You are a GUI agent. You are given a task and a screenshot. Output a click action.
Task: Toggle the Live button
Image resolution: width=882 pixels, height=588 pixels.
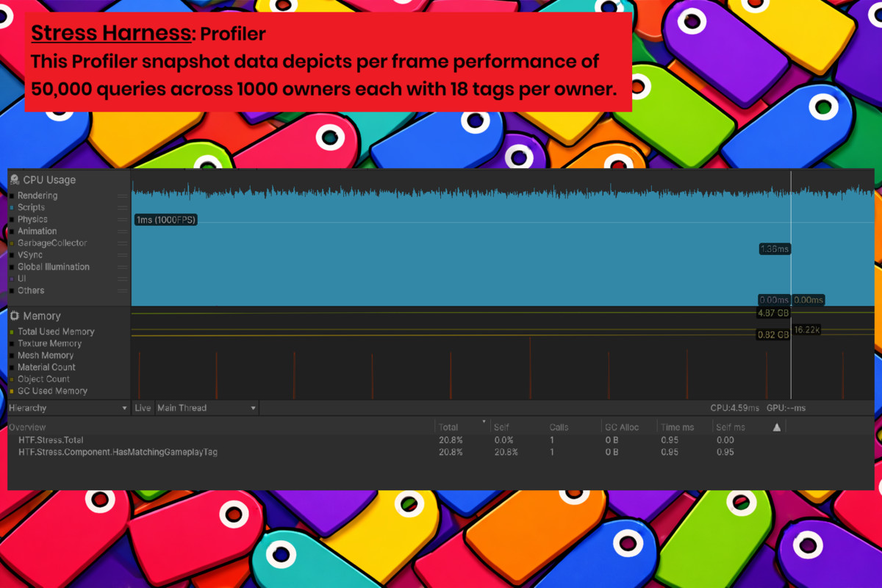[143, 408]
